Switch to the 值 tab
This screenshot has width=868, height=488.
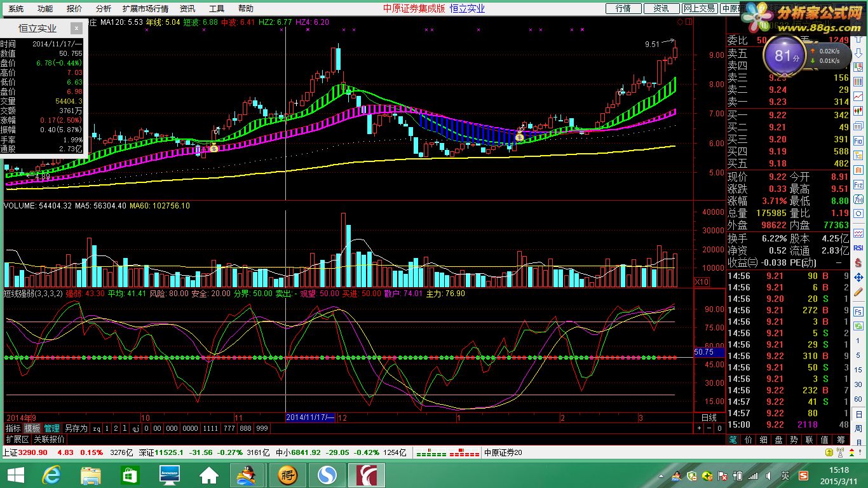tap(824, 440)
